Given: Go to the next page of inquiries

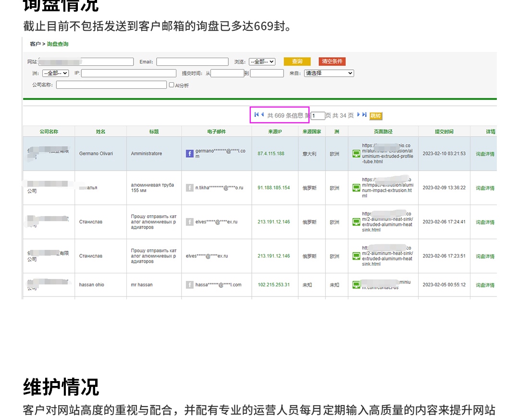Looking at the screenshot, I should coord(358,114).
